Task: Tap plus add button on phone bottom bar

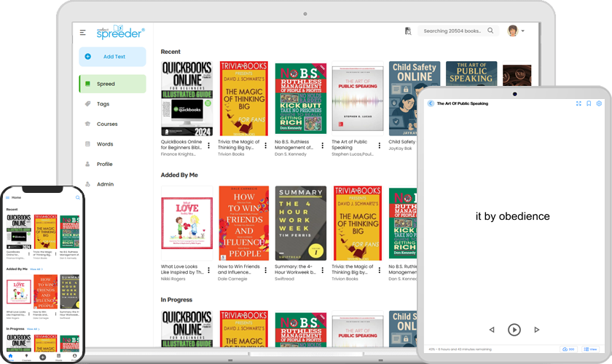Action: pyautogui.click(x=42, y=357)
